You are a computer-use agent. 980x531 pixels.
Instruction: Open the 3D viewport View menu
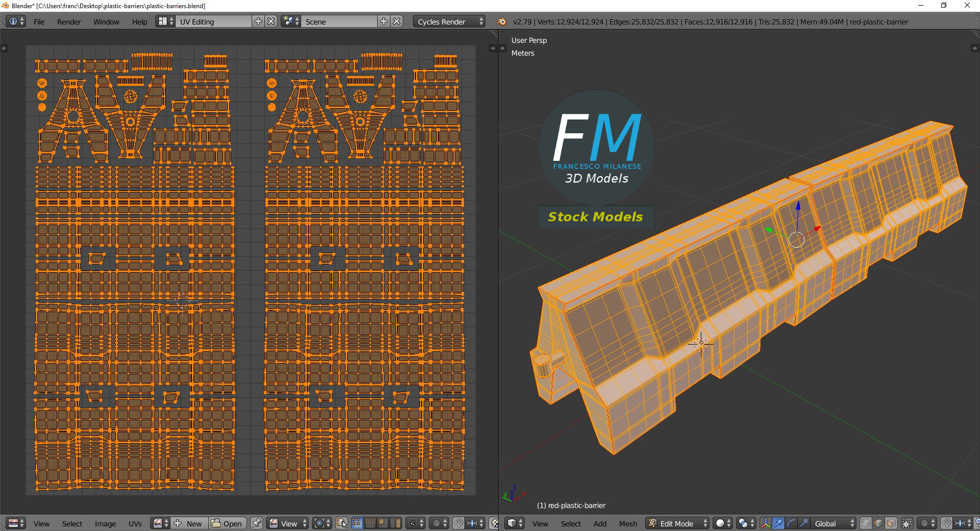540,524
